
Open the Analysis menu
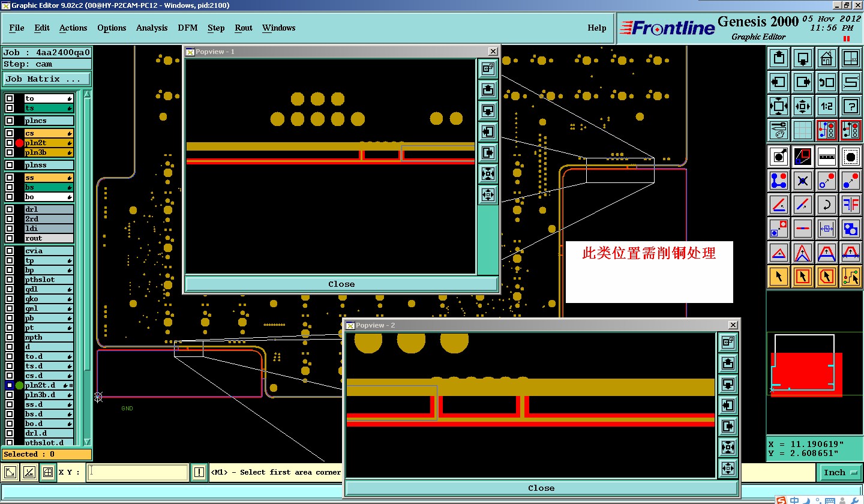pos(152,28)
